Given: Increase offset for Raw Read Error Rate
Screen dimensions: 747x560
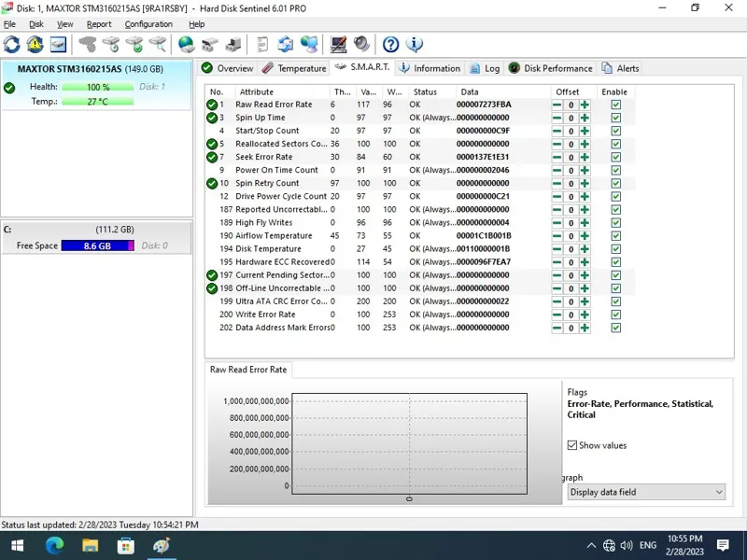Looking at the screenshot, I should point(585,105).
